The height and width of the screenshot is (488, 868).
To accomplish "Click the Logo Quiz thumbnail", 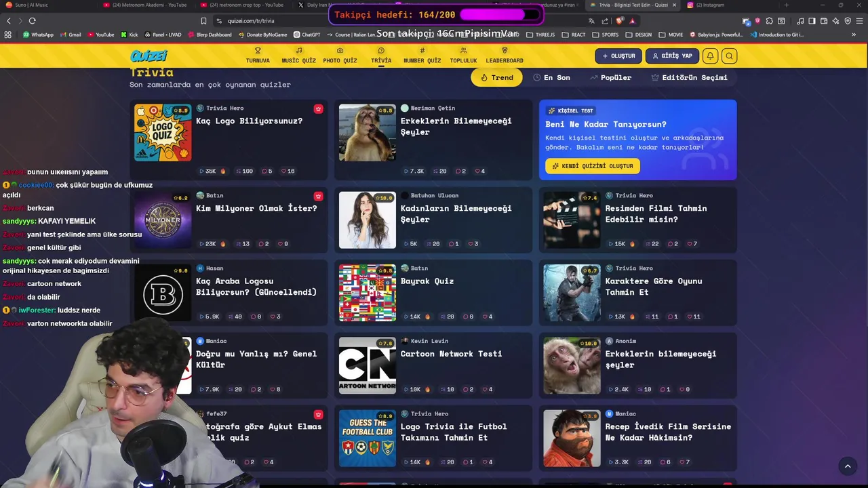I will click(163, 132).
